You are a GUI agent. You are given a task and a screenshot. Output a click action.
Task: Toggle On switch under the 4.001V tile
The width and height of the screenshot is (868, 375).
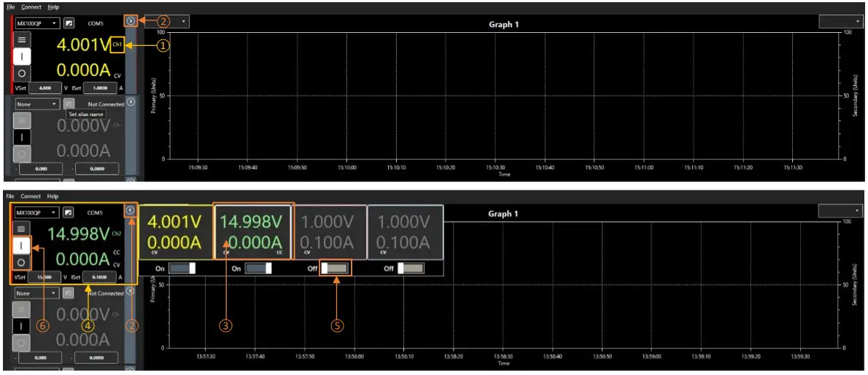tap(182, 268)
